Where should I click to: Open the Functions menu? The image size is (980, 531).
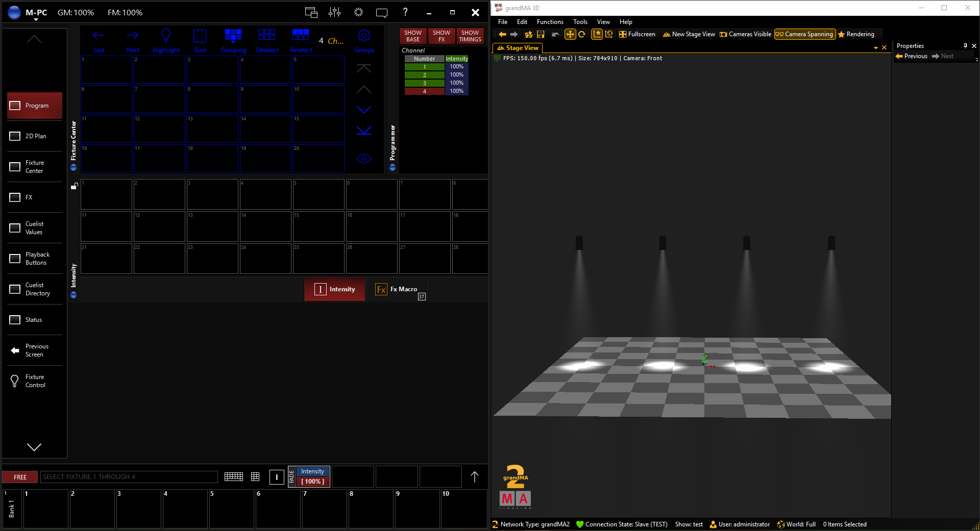point(550,22)
